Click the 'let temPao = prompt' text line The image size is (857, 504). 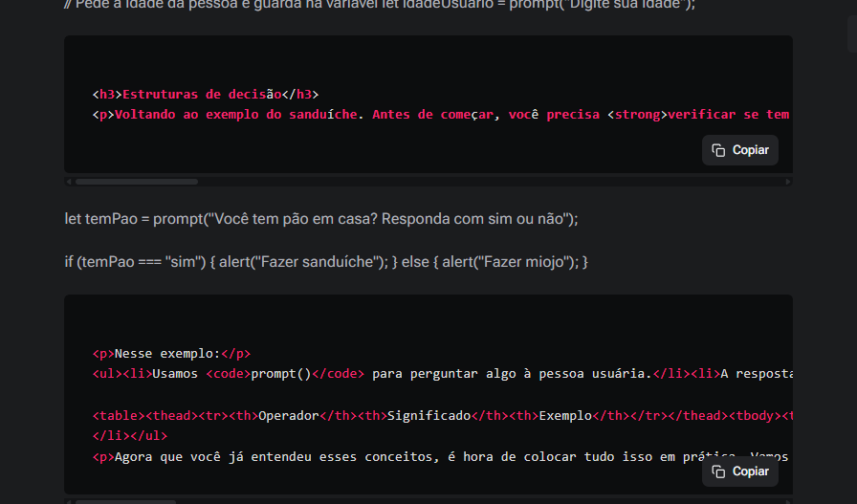321,219
